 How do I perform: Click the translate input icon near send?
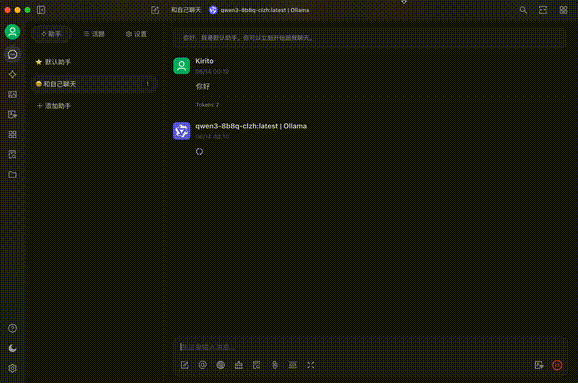tap(539, 365)
